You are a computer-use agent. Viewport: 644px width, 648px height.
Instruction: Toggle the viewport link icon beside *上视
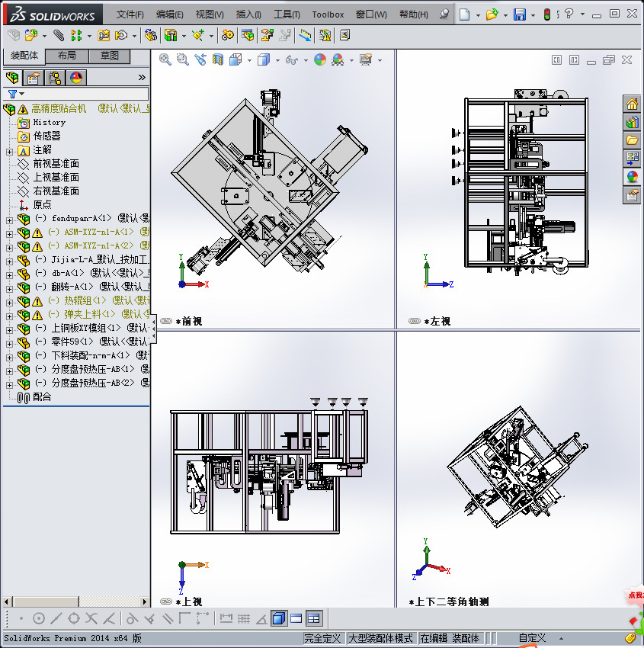[166, 601]
